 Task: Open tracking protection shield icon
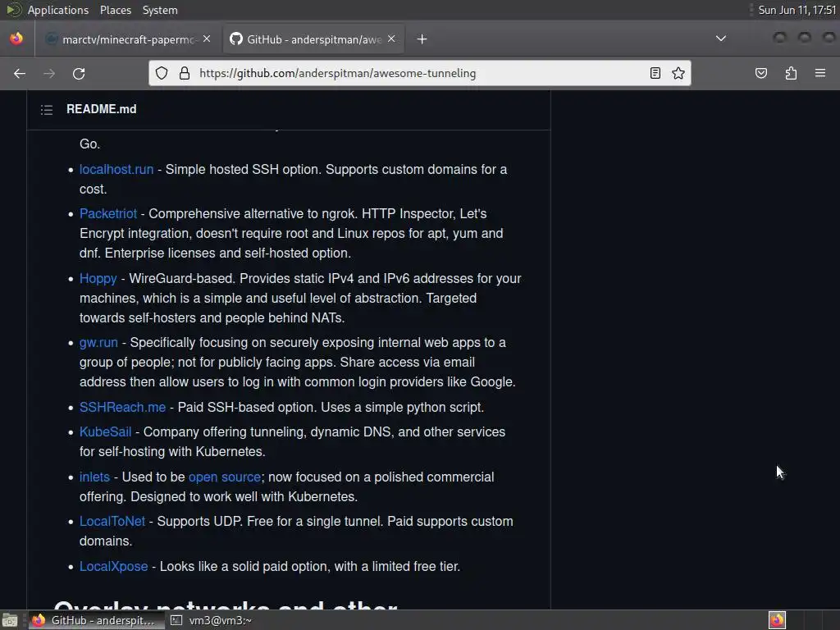pyautogui.click(x=162, y=73)
